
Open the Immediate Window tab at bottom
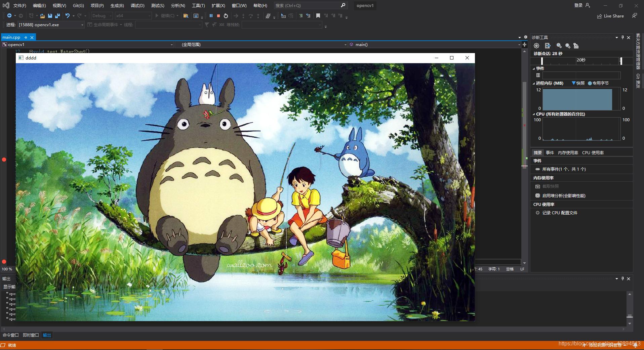(31, 335)
